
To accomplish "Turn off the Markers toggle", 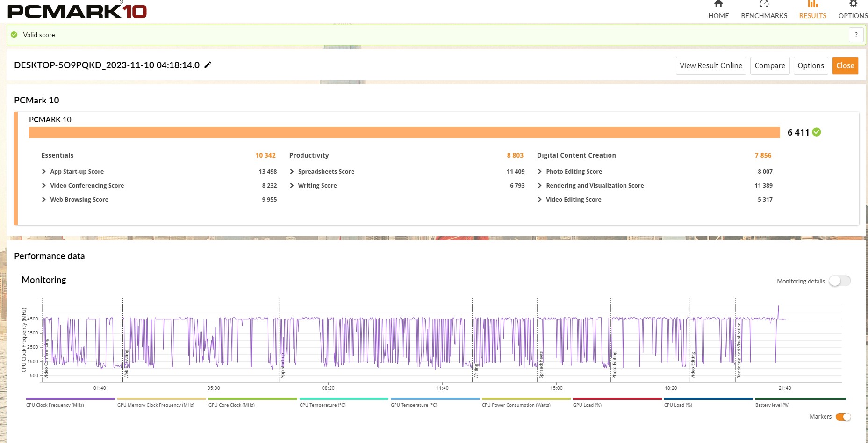I will (x=843, y=417).
